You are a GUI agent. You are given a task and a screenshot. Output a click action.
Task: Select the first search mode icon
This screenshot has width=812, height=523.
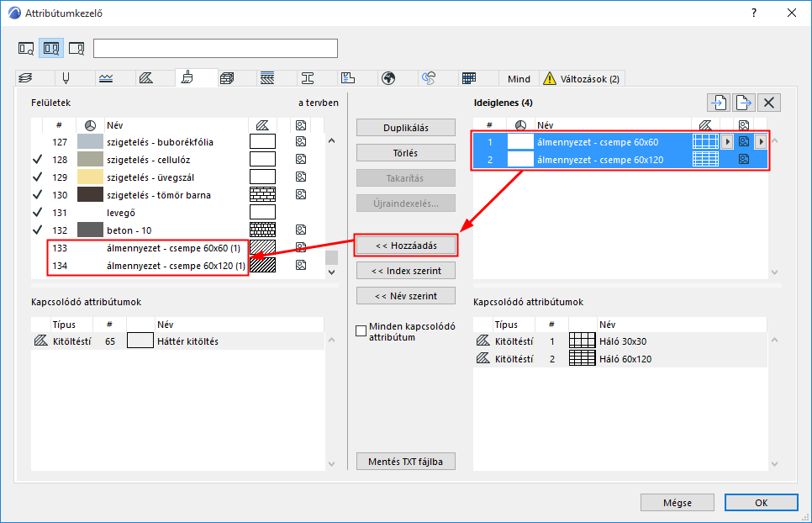[26, 49]
